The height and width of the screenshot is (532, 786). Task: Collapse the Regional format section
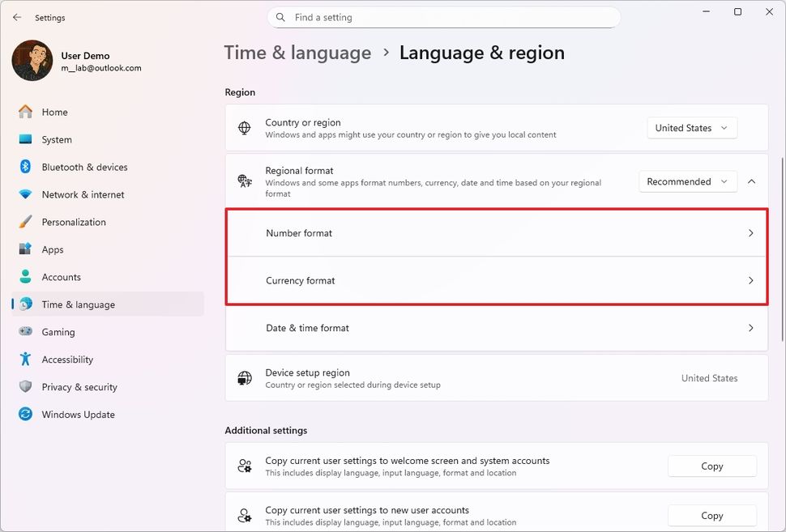pos(751,181)
